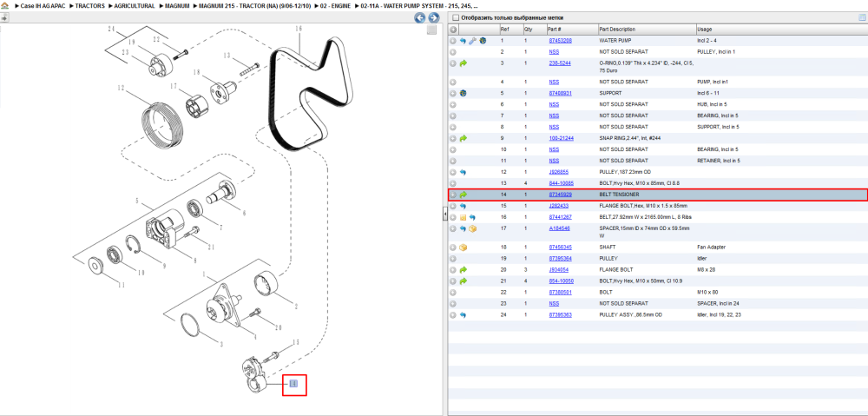Click the note icon on BELT row 16
The width and height of the screenshot is (868, 416).
[464, 217]
